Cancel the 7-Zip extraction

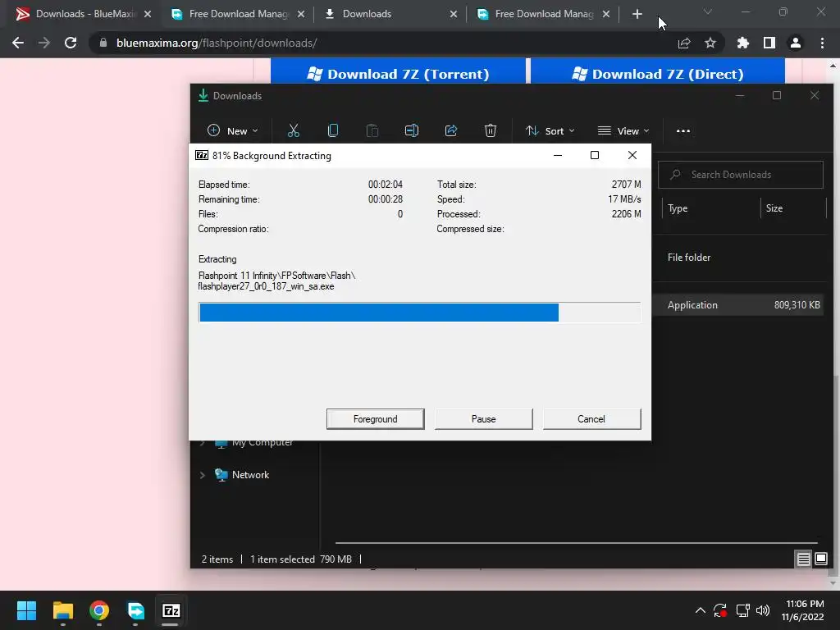pyautogui.click(x=591, y=419)
